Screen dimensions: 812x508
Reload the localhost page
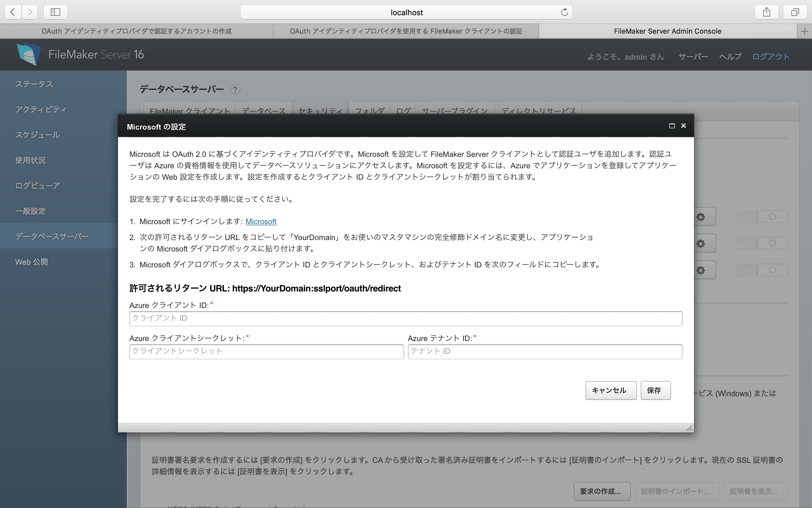(564, 12)
